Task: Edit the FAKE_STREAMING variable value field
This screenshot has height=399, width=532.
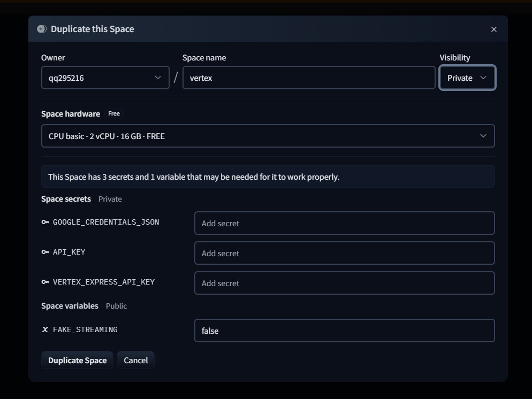Action: pos(344,331)
